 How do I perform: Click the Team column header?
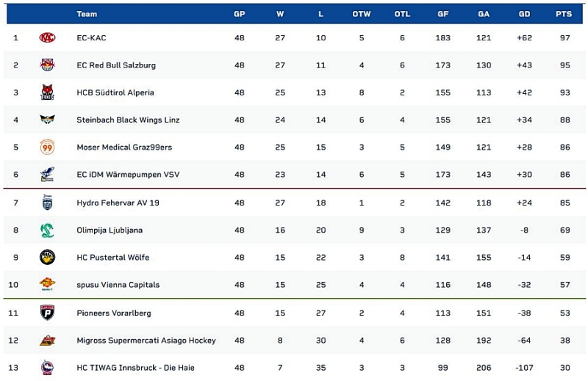point(87,14)
